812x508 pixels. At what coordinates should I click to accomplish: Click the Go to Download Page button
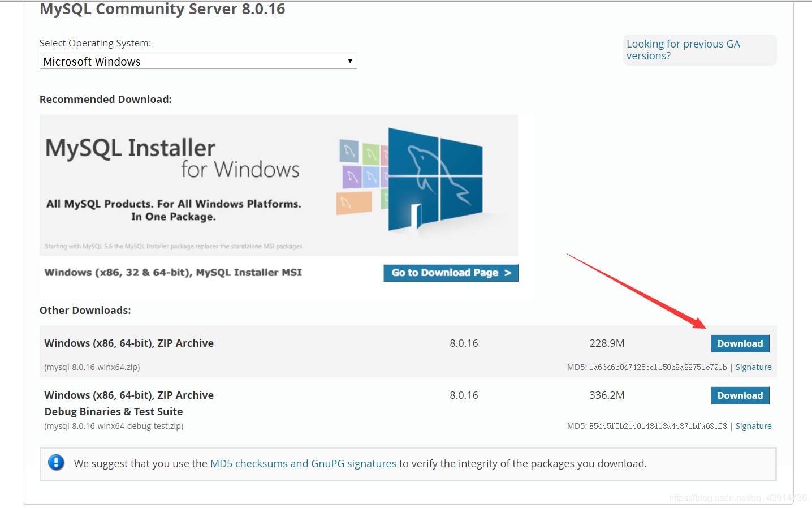point(451,273)
